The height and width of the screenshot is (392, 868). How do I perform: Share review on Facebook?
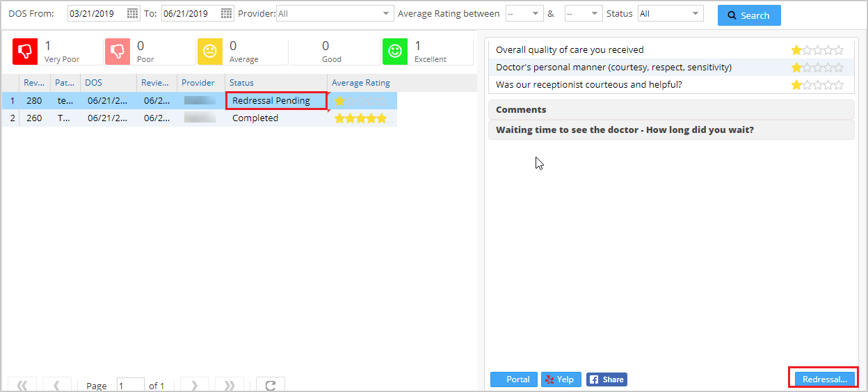coord(606,379)
